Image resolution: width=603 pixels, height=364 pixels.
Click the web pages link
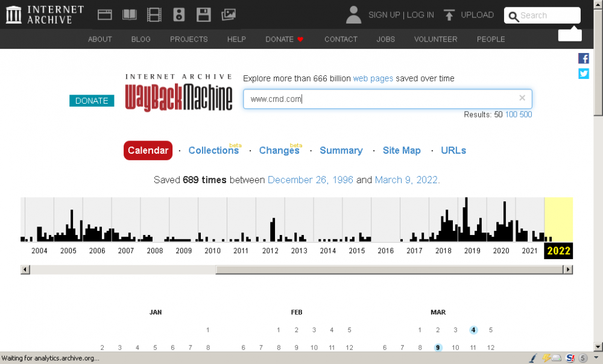[x=373, y=78]
